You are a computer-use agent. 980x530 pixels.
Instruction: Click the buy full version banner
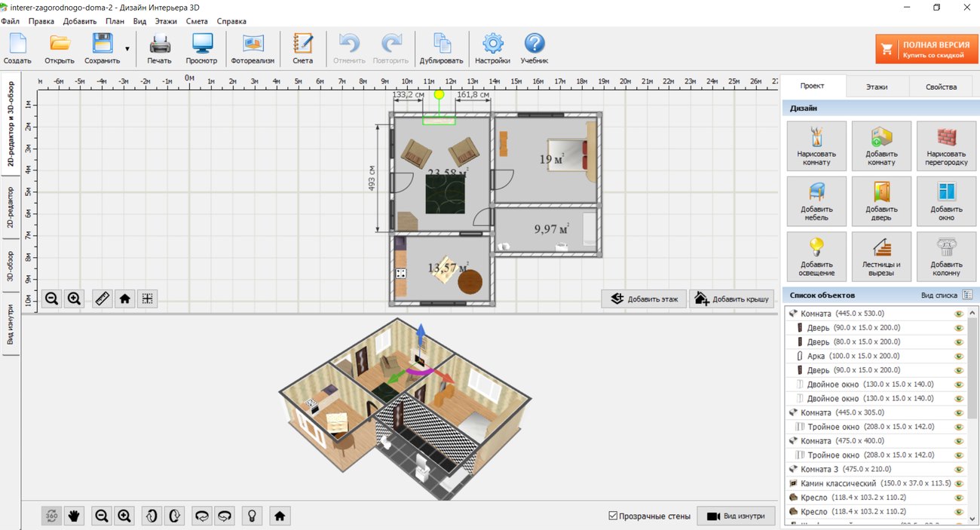pyautogui.click(x=926, y=49)
